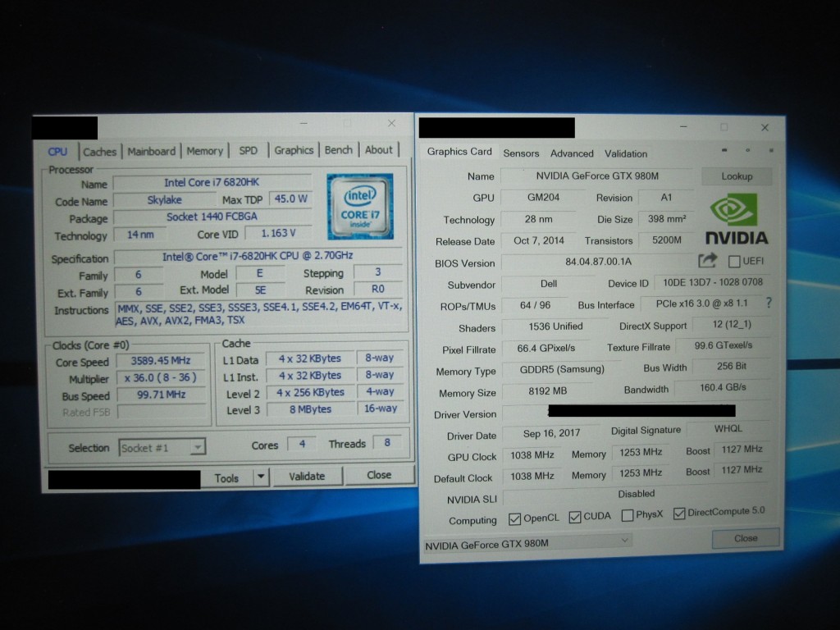Image resolution: width=840 pixels, height=630 pixels.
Task: Click the Core Speed value 3589.45 MHz
Action: 161,361
